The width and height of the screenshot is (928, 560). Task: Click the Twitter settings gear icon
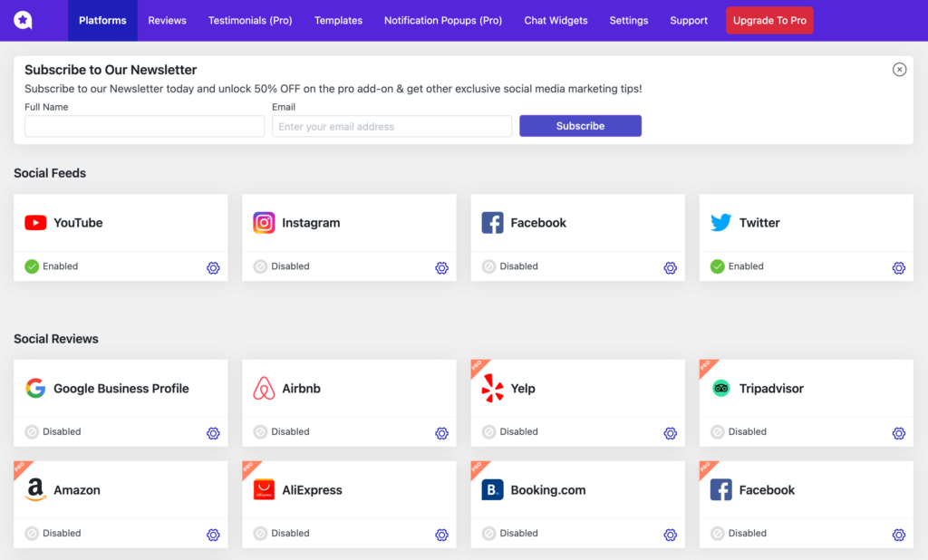click(x=898, y=267)
